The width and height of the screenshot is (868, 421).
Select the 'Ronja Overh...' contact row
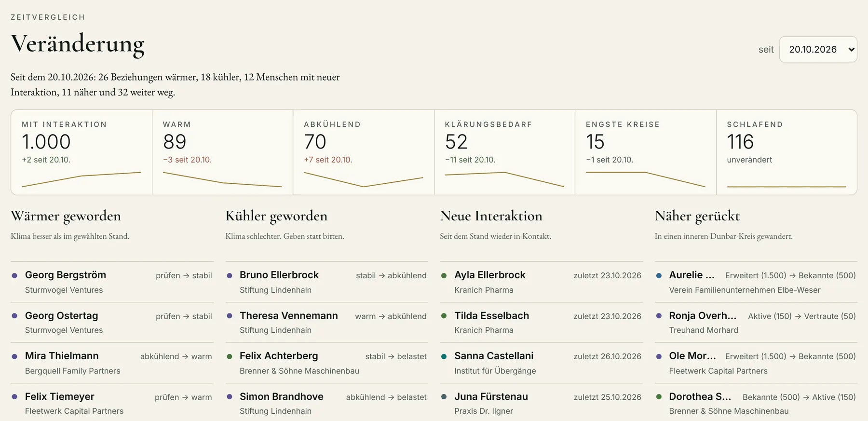pyautogui.click(x=756, y=323)
